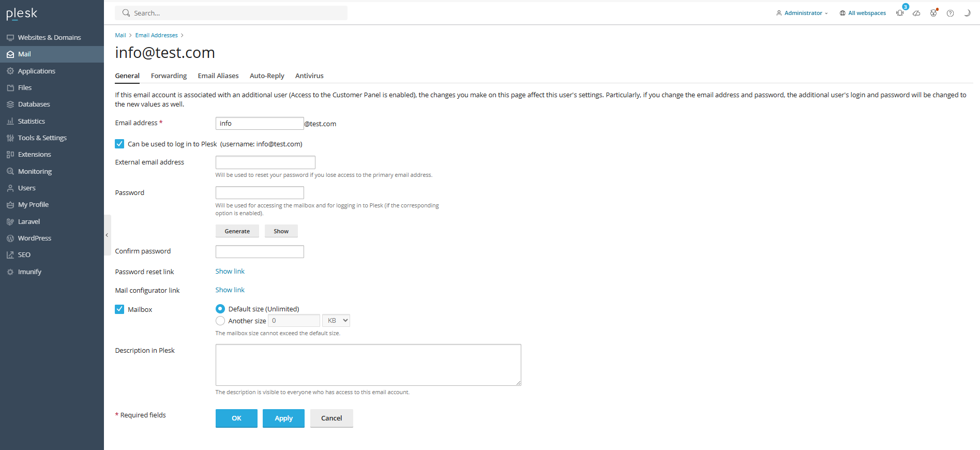Select the 'Another size' radio button

(x=220, y=321)
